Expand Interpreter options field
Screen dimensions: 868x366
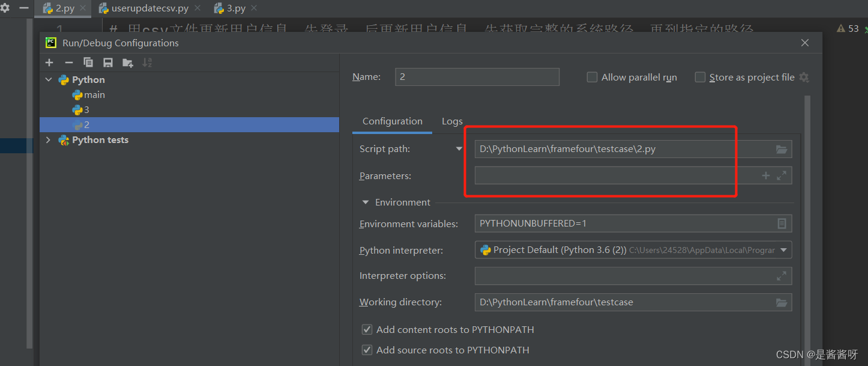tap(782, 276)
